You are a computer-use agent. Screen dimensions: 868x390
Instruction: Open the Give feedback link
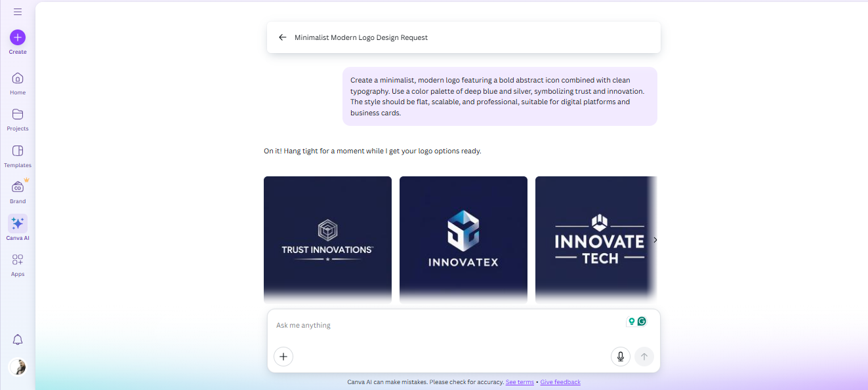(560, 382)
